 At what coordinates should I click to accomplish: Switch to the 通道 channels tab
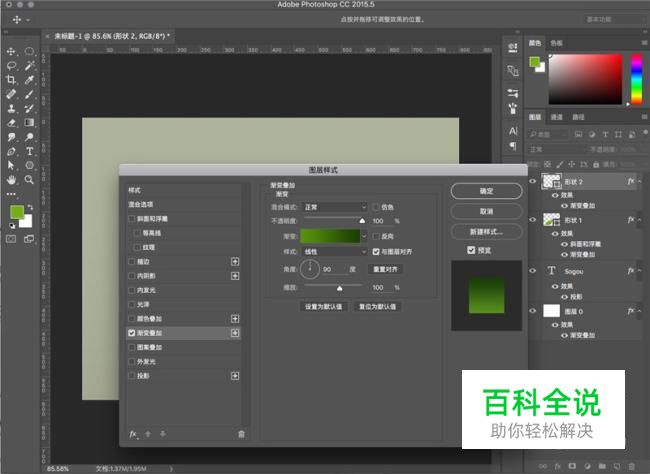[x=556, y=117]
